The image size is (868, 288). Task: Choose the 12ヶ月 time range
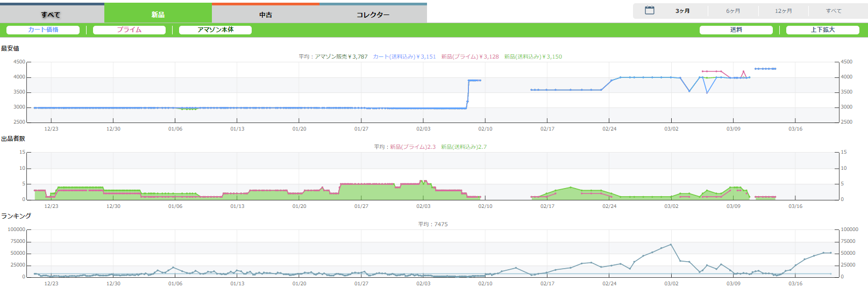click(783, 11)
